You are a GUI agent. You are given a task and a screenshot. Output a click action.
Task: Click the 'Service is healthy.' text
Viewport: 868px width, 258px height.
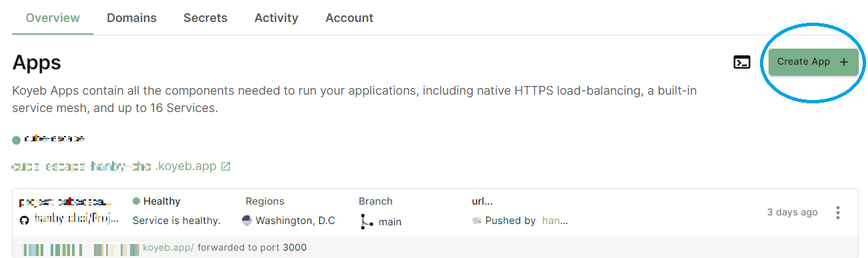click(x=177, y=221)
